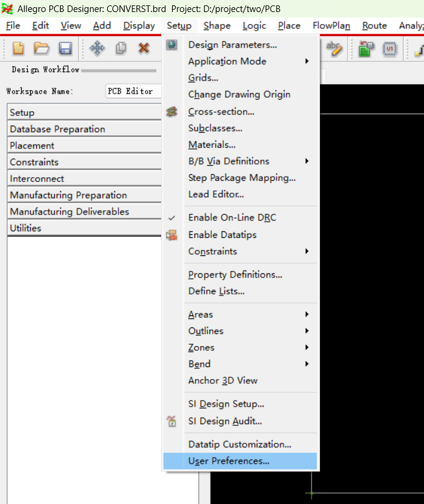
Task: Select Anchor 3D View
Action: [240, 381]
